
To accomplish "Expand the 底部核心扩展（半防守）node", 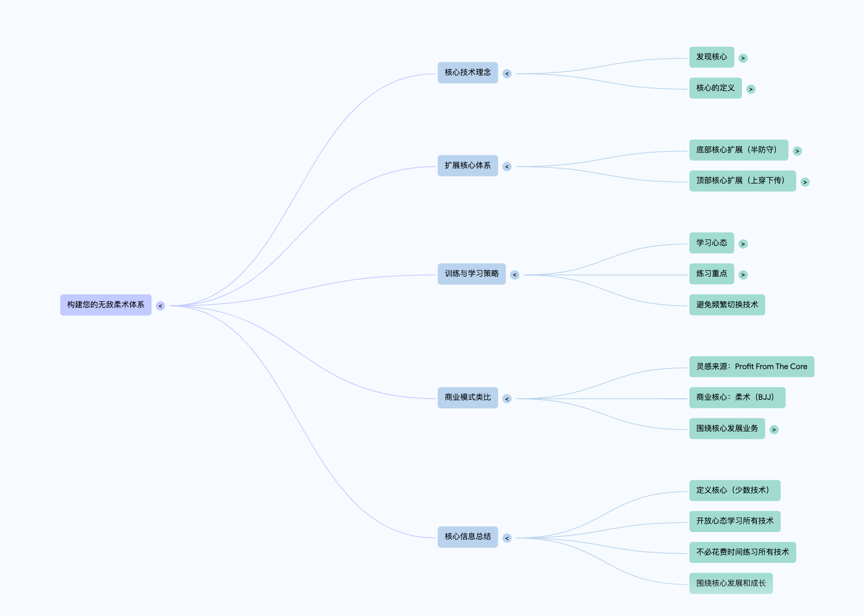I will [797, 151].
